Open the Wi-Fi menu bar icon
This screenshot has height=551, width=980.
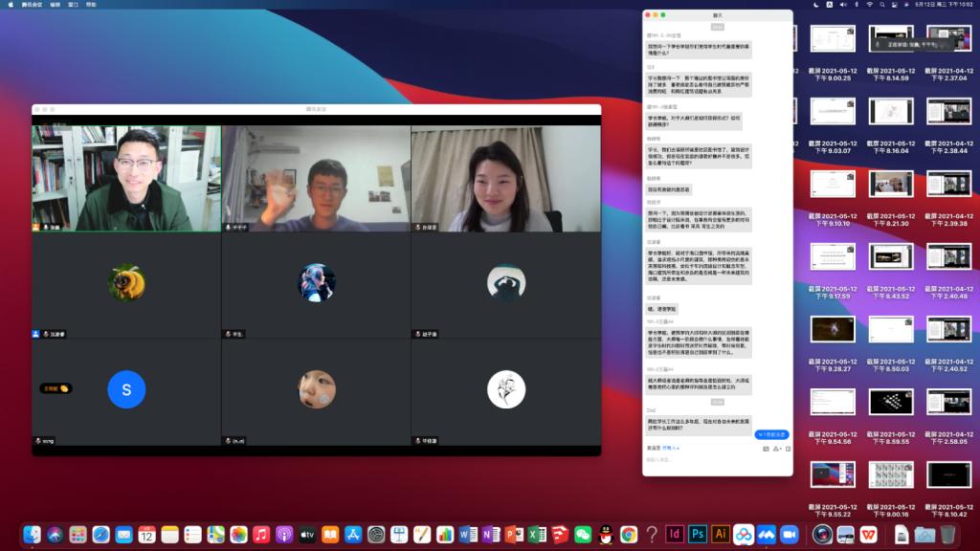pos(870,5)
